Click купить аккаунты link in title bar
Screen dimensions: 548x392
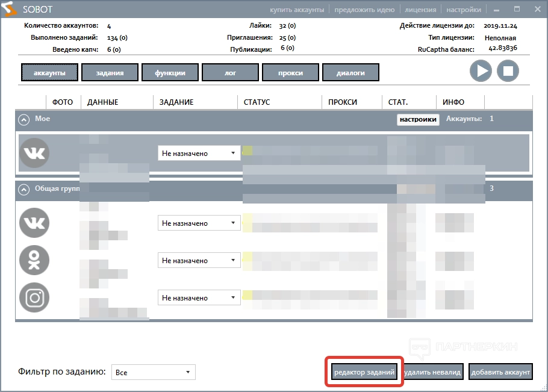(297, 10)
